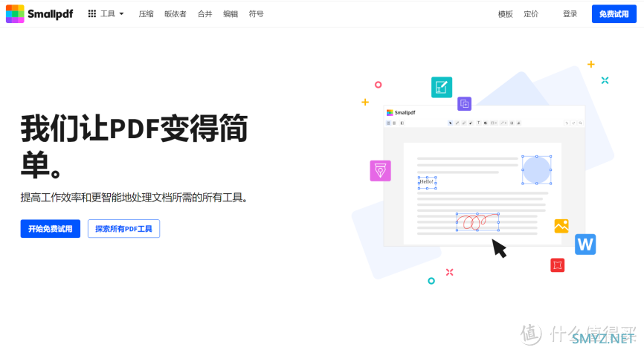This screenshot has height=353, width=644.
Task: Click the red PDF icon
Action: coord(557,265)
